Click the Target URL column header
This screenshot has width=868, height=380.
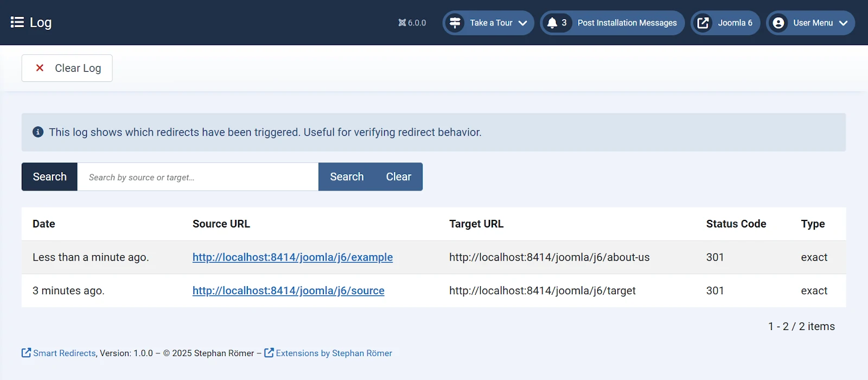click(x=476, y=224)
